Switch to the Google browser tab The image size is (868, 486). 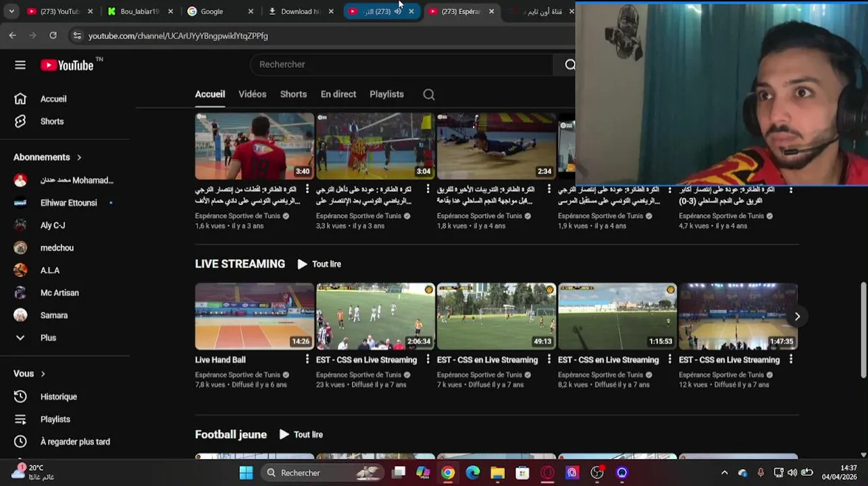click(220, 11)
